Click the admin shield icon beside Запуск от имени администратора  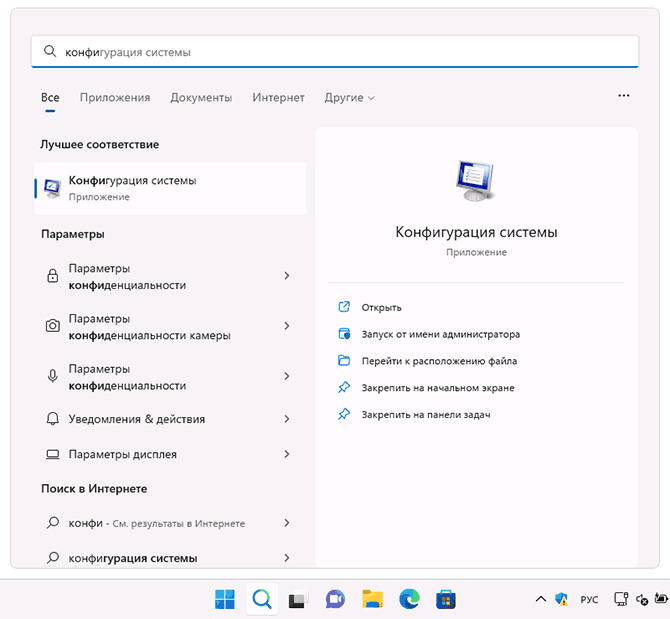click(x=344, y=334)
